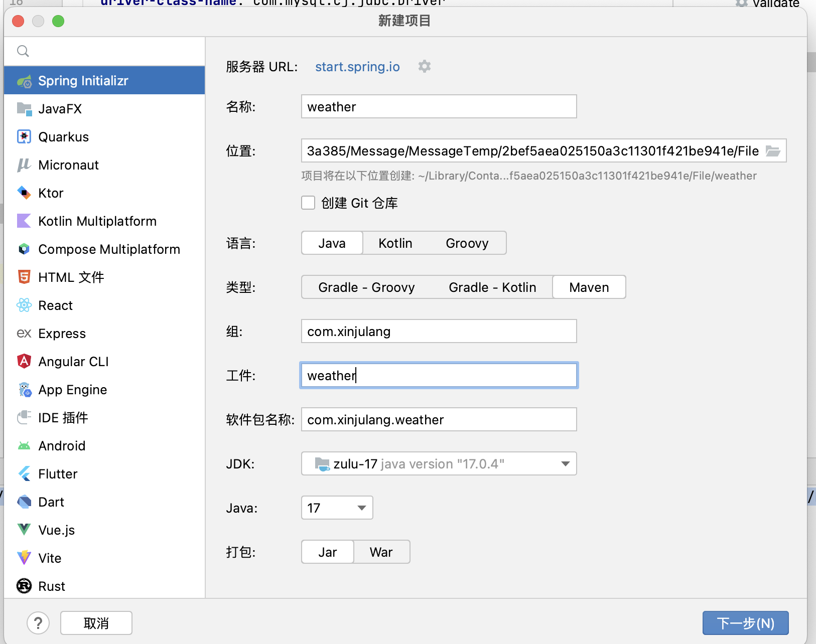
Task: Select Spring Initializr generator
Action: (x=104, y=81)
